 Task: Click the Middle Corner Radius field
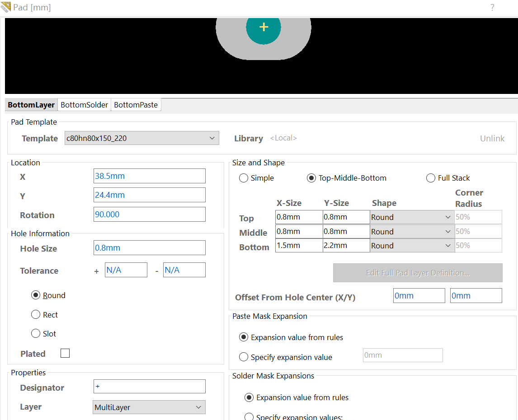coord(478,232)
